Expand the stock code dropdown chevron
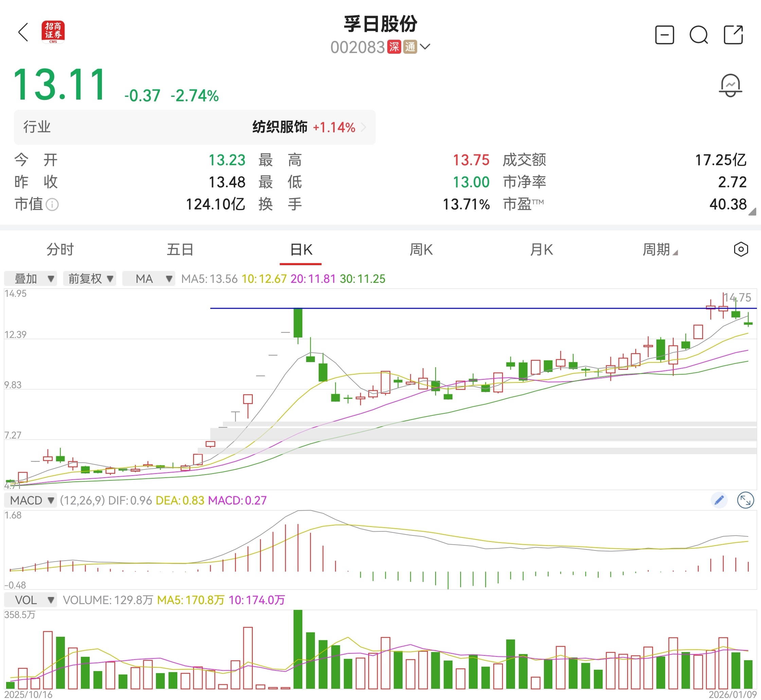The height and width of the screenshot is (700, 761). pyautogui.click(x=425, y=47)
